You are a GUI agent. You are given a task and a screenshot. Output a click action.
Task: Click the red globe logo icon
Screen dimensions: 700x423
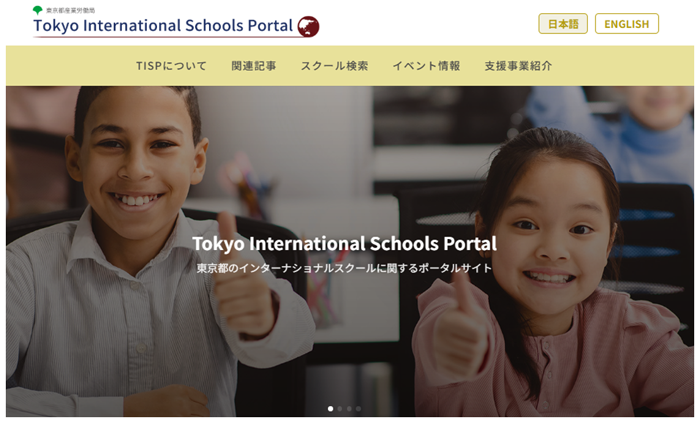(308, 26)
